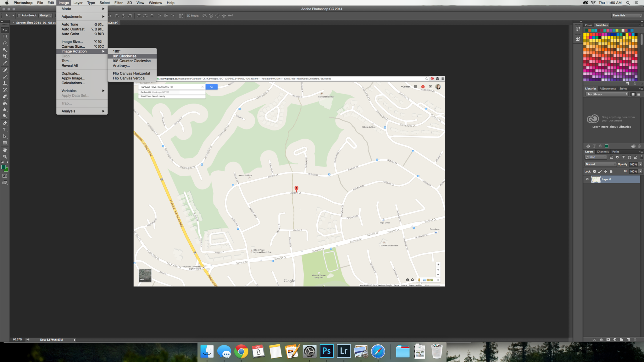Hide Layer 0 with eye icon
Viewport: 644px width, 362px height.
click(587, 179)
